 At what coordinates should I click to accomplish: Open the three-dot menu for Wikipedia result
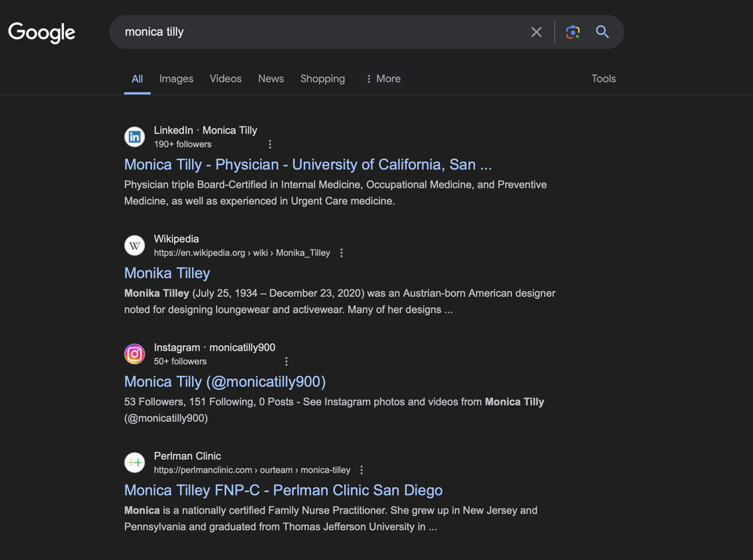point(341,253)
